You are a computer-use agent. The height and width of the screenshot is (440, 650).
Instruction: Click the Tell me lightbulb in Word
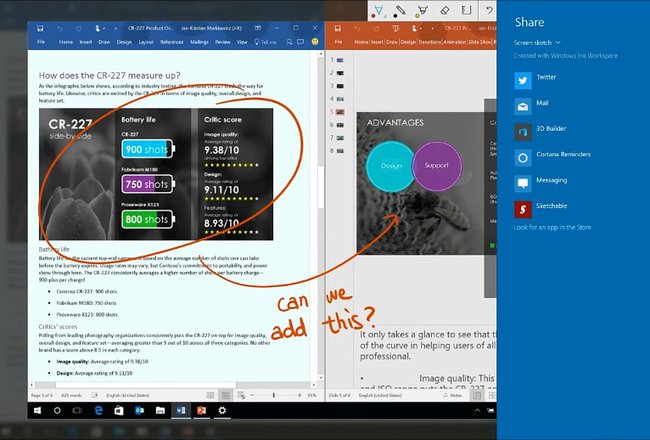coord(257,42)
